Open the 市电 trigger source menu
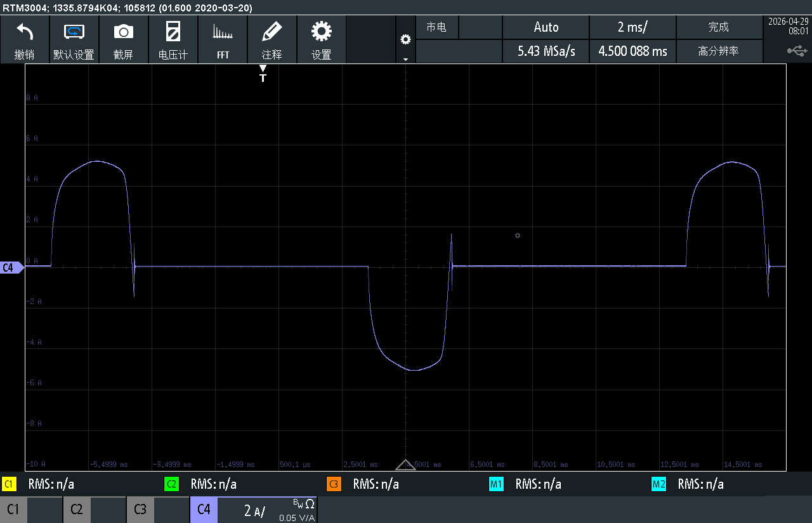812x523 pixels. [436, 27]
